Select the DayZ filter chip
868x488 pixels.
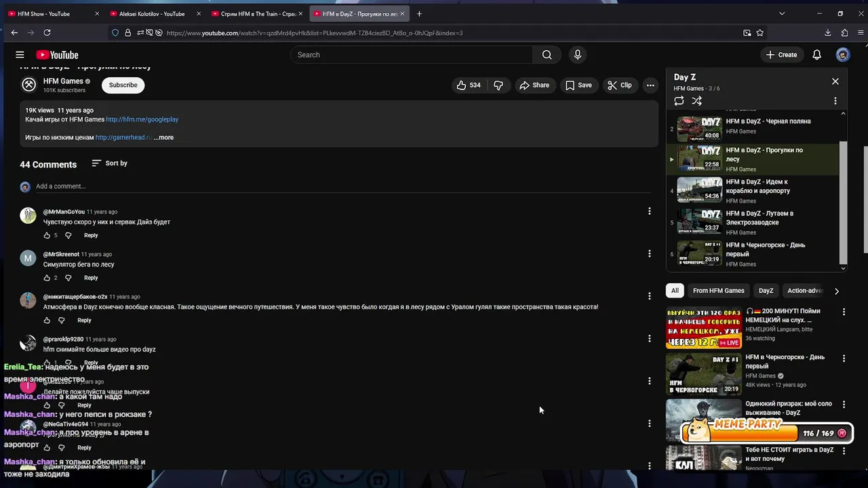766,291
